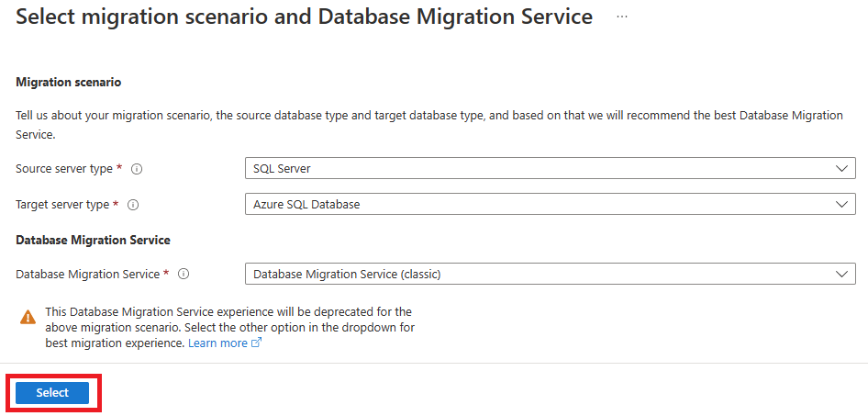
Task: Click the page title Select migration scenario
Action: coord(304,17)
